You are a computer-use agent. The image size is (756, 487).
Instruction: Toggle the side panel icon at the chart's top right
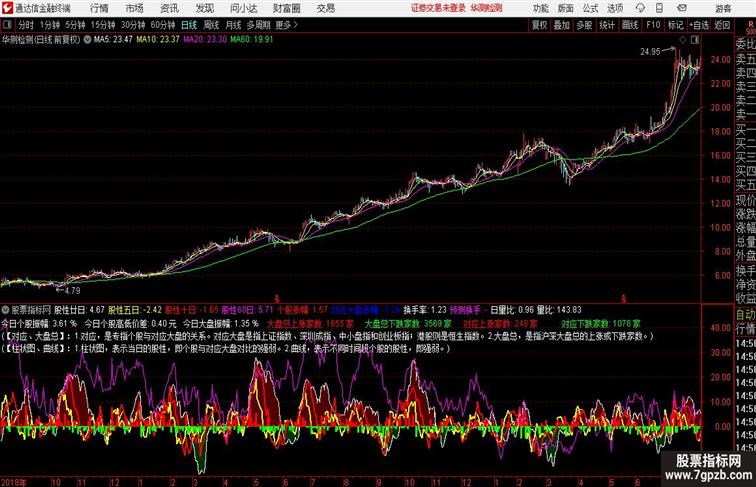pos(695,40)
